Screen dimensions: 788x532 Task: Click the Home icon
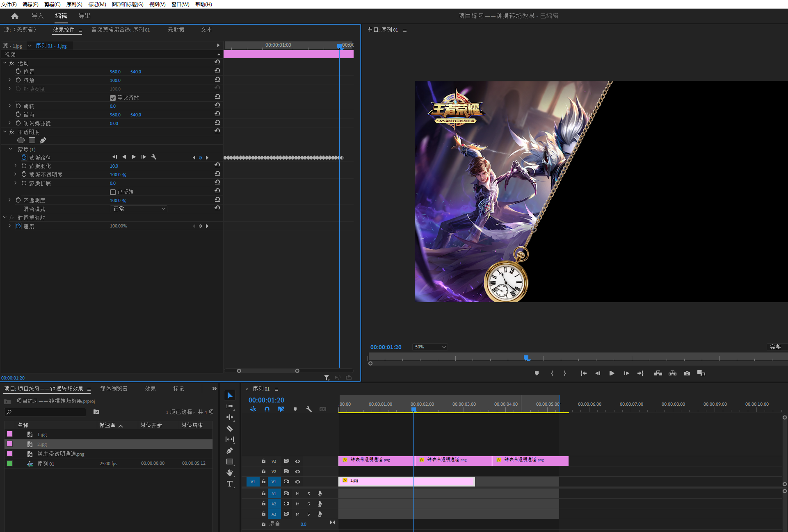pos(15,16)
